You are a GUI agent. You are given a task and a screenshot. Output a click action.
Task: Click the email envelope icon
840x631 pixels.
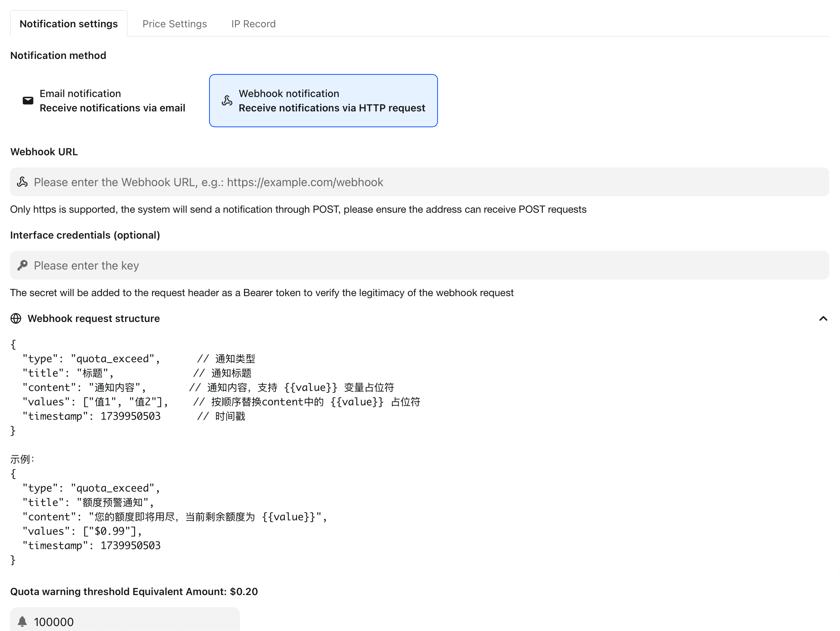(28, 100)
